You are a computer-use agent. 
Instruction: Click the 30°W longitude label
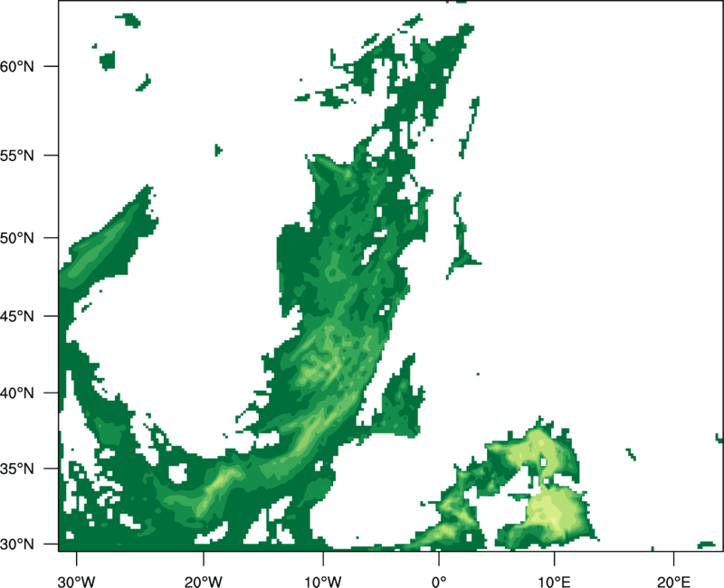[76, 582]
